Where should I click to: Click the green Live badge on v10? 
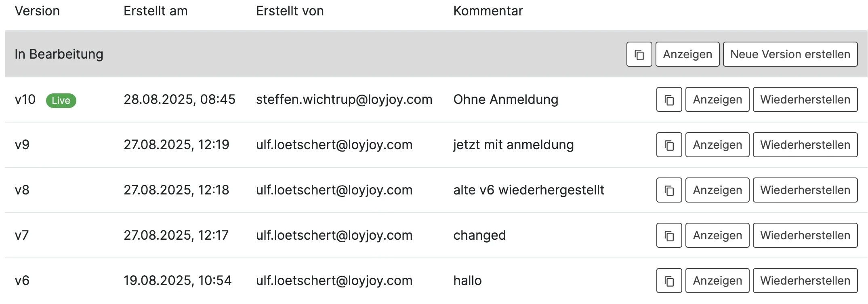pyautogui.click(x=61, y=101)
